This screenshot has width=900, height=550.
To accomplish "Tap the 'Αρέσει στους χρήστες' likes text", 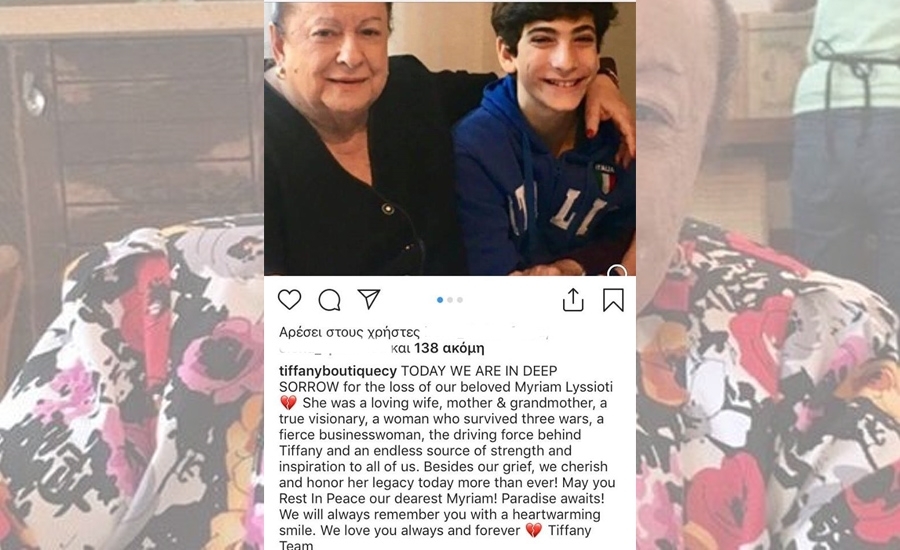I will (x=350, y=332).
